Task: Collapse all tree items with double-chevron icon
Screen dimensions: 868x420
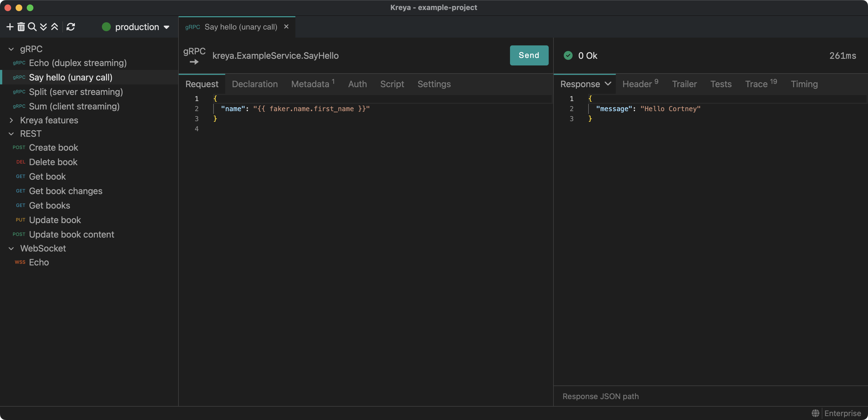Action: point(43,27)
